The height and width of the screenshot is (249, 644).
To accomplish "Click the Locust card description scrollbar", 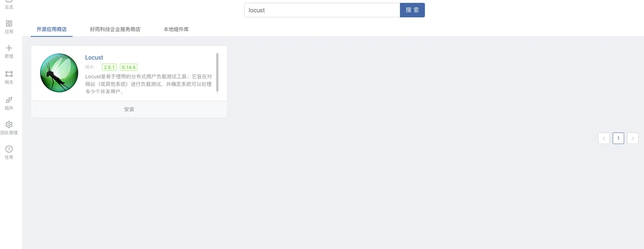I will (x=217, y=72).
